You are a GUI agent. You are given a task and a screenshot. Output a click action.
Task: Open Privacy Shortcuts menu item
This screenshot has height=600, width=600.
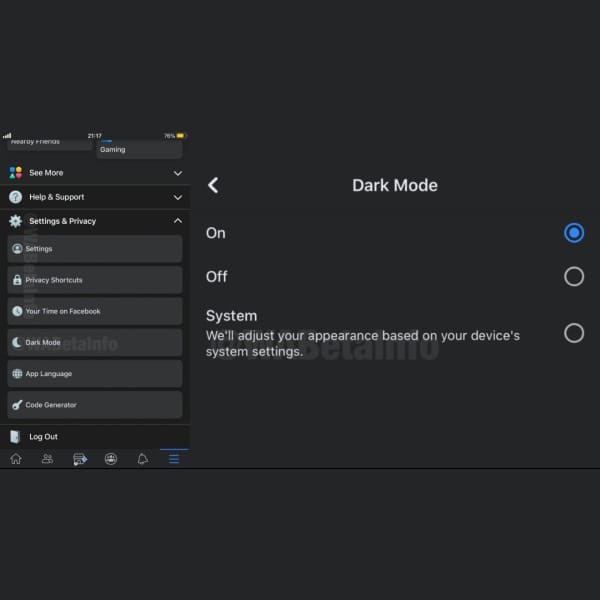[x=94, y=280]
